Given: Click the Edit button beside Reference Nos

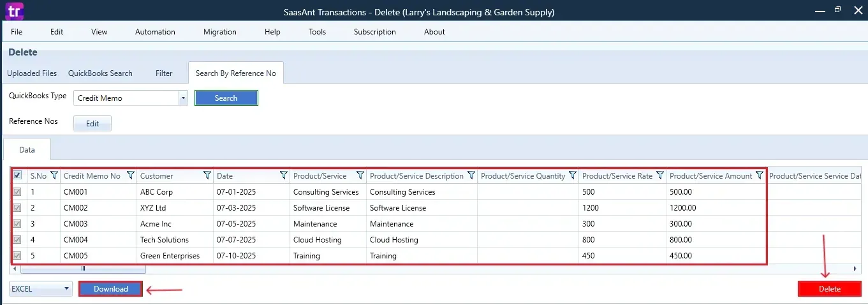Looking at the screenshot, I should pyautogui.click(x=92, y=124).
